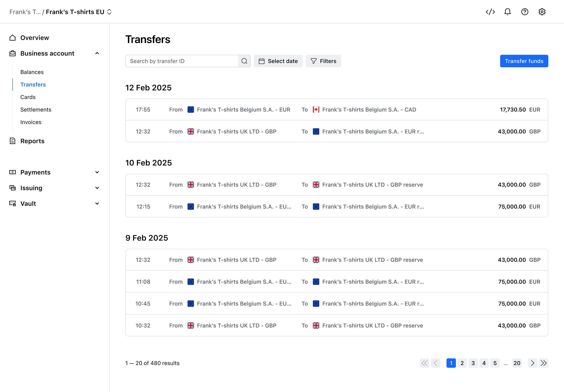Open the account switcher Frank's T-shirts EU
The height and width of the screenshot is (392, 564).
pos(79,12)
